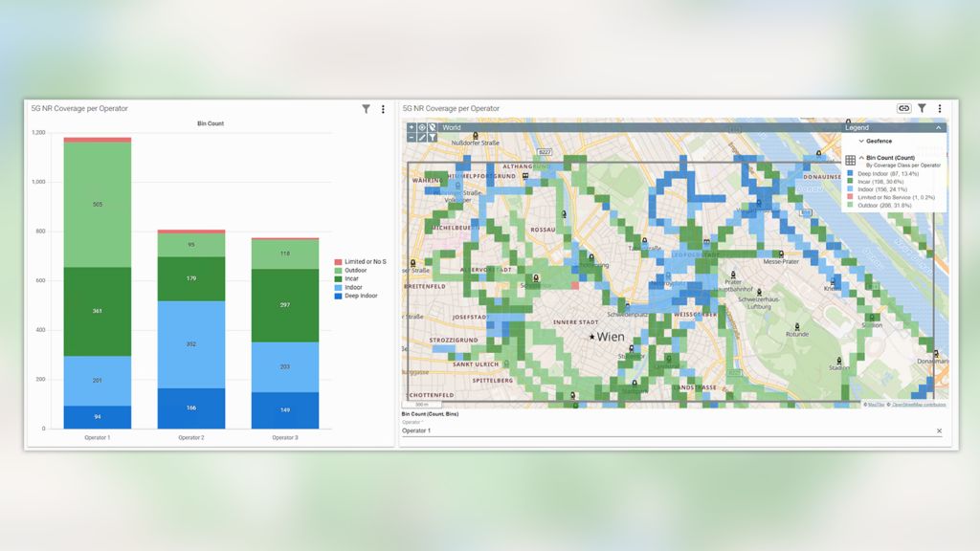
Task: Expand the Geofence legend section
Action: coord(861,142)
